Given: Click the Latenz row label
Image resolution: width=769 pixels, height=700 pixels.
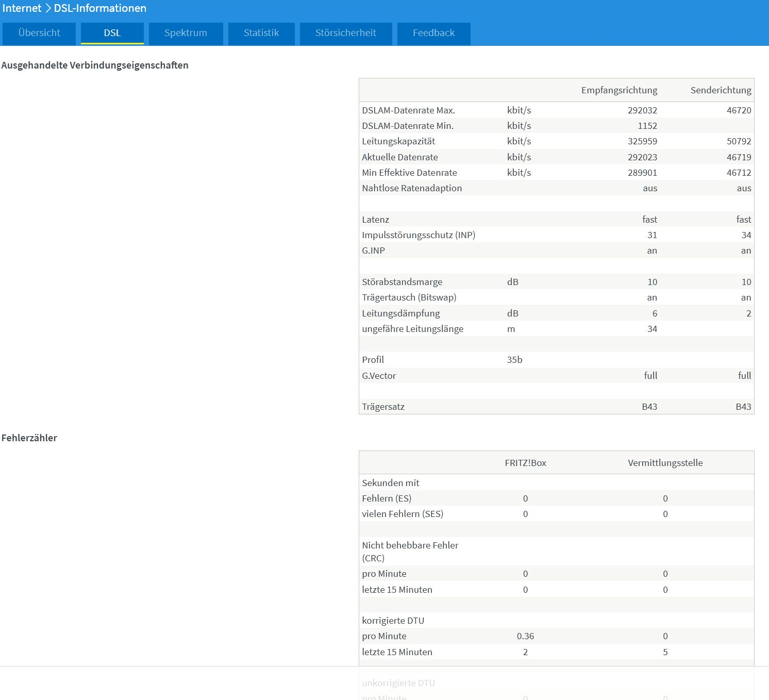Looking at the screenshot, I should 376,220.
